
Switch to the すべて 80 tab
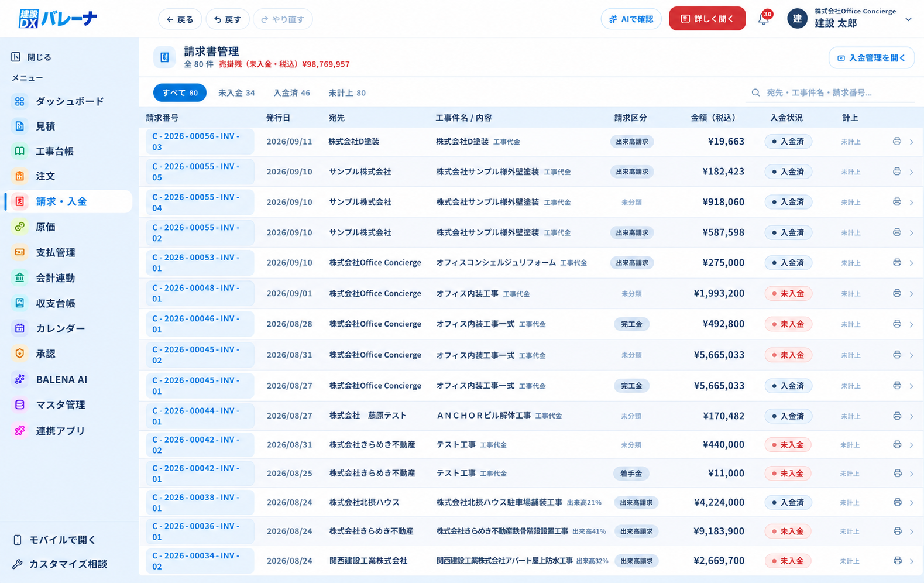click(x=180, y=92)
